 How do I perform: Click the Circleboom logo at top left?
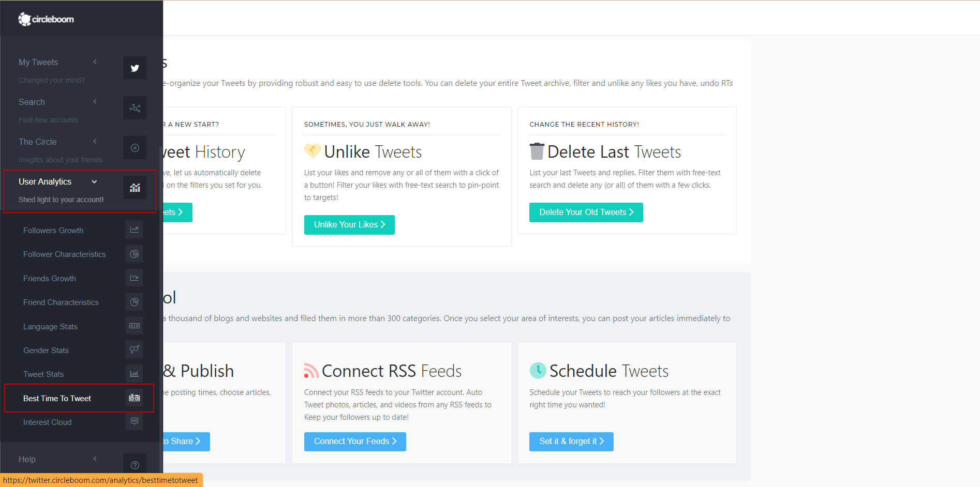(x=46, y=19)
